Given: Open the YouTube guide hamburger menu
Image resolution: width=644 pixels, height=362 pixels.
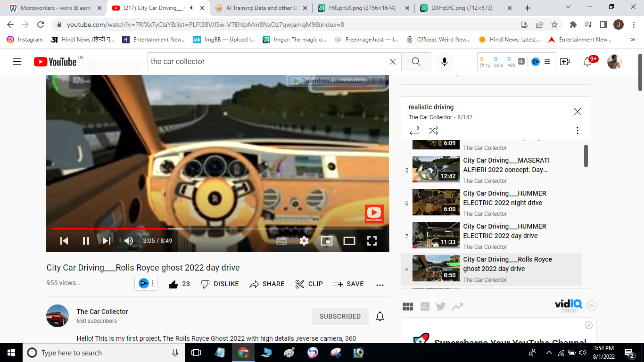Looking at the screenshot, I should tap(17, 62).
